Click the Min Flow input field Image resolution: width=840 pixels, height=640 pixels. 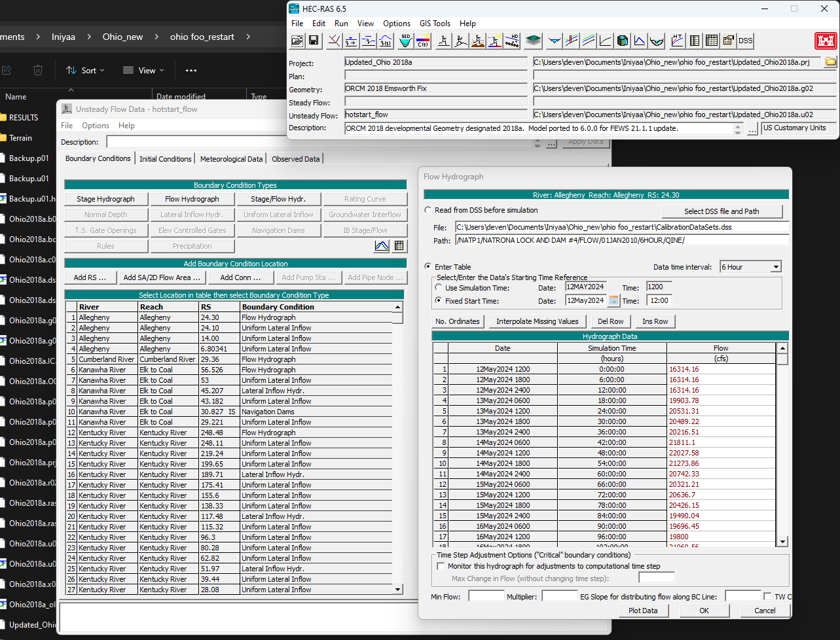(486, 596)
